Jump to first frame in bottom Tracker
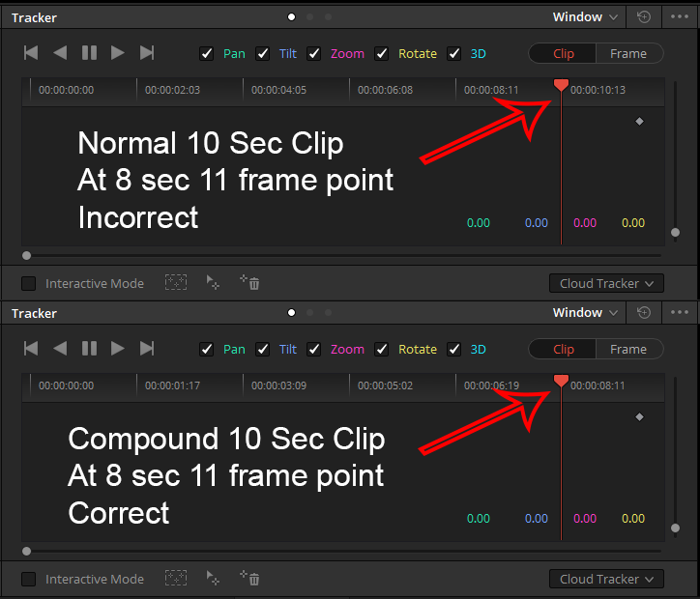 pos(31,349)
